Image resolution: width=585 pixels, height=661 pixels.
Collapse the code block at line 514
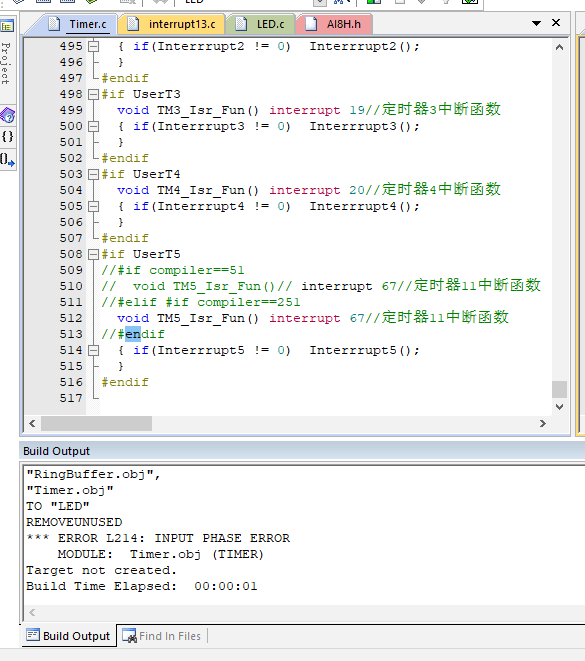(x=94, y=350)
